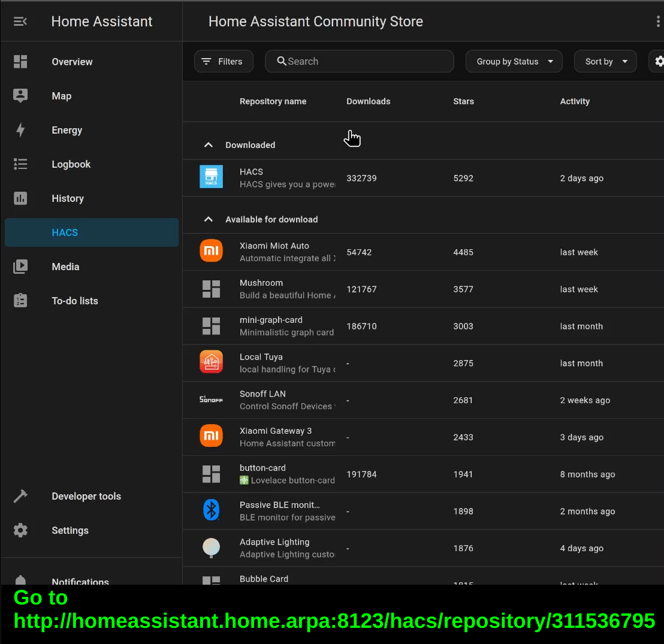664x644 pixels.
Task: Click the History chart icon
Action: pyautogui.click(x=20, y=198)
